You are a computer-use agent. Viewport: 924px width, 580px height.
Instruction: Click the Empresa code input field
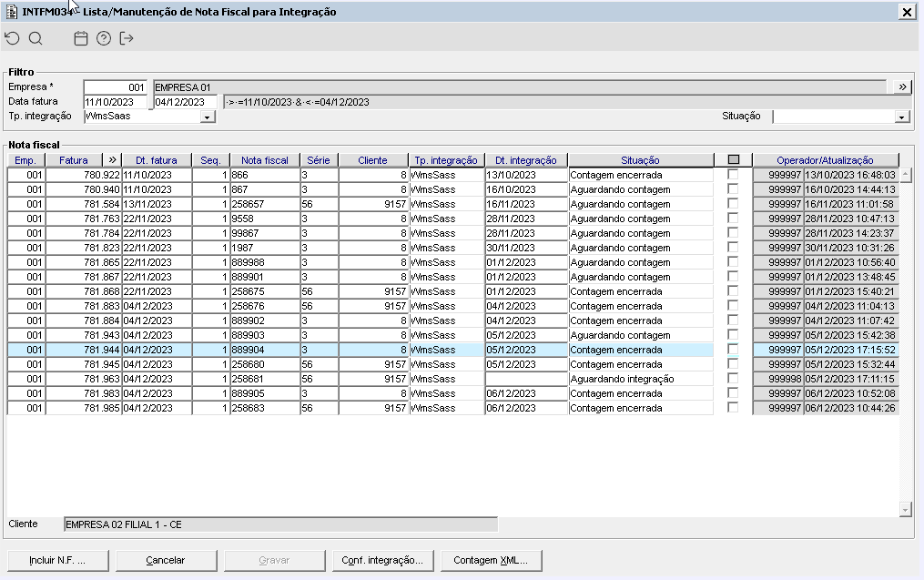click(x=115, y=87)
